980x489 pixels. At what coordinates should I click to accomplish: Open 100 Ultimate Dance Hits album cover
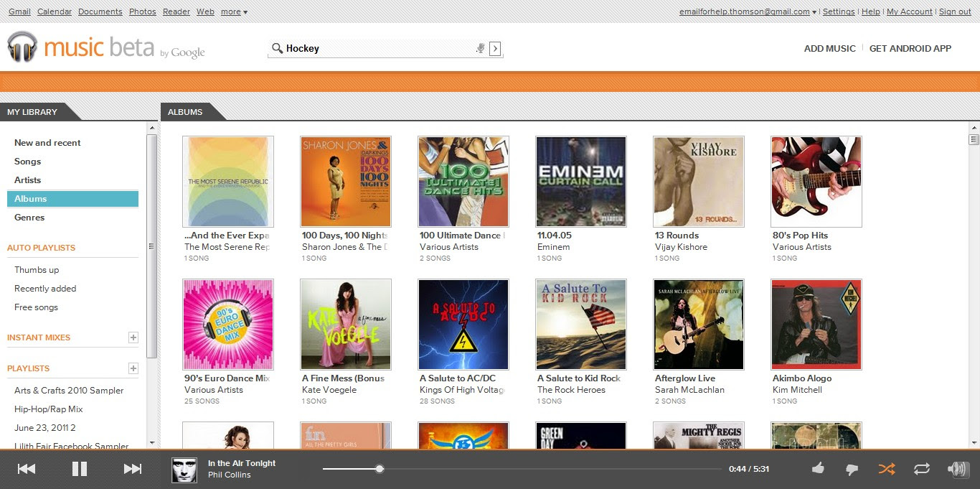point(463,182)
